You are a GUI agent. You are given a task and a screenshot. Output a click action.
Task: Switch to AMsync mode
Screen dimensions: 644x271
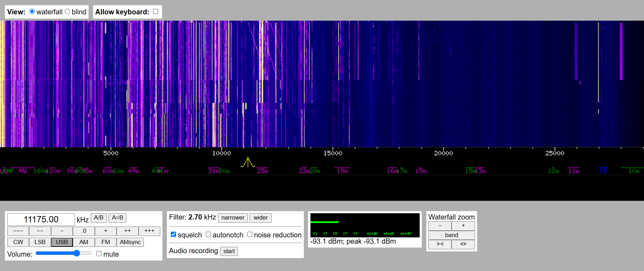coord(130,242)
